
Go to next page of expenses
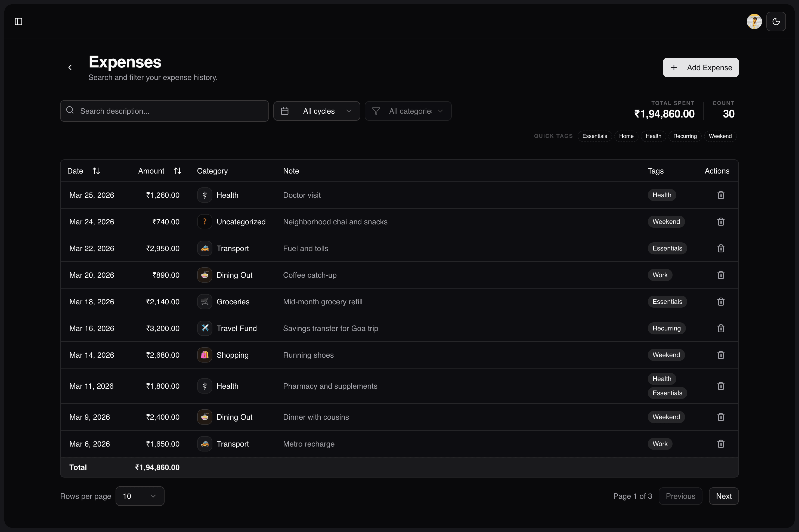point(723,496)
